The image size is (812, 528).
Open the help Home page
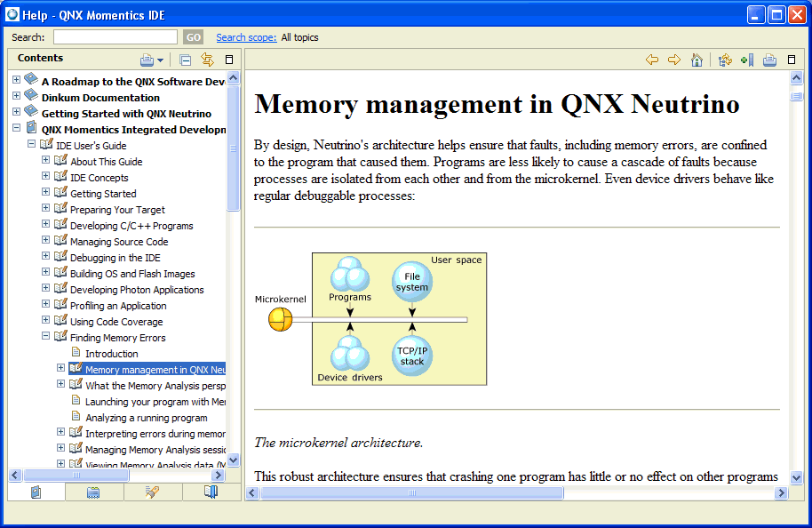[697, 60]
